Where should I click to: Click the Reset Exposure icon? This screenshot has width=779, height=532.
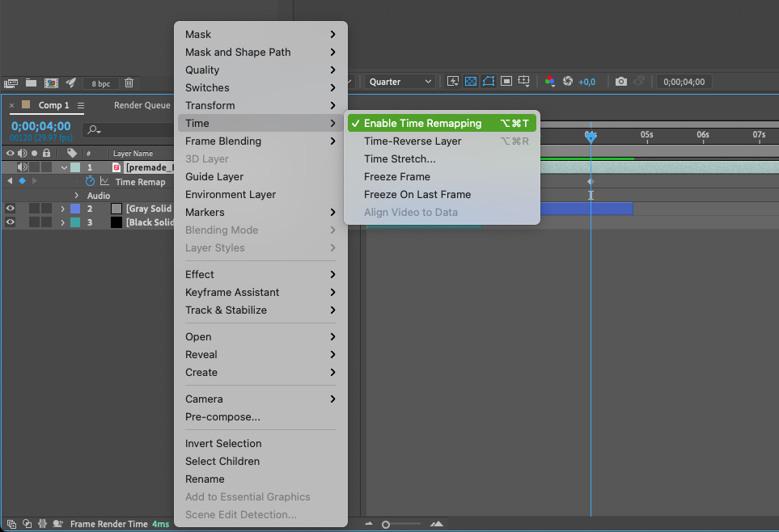click(568, 82)
